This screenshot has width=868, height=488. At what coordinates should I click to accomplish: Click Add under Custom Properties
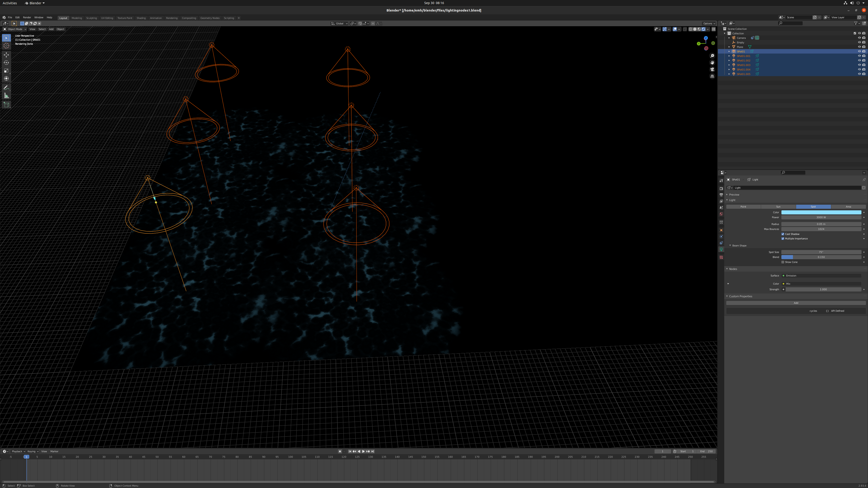click(x=796, y=303)
